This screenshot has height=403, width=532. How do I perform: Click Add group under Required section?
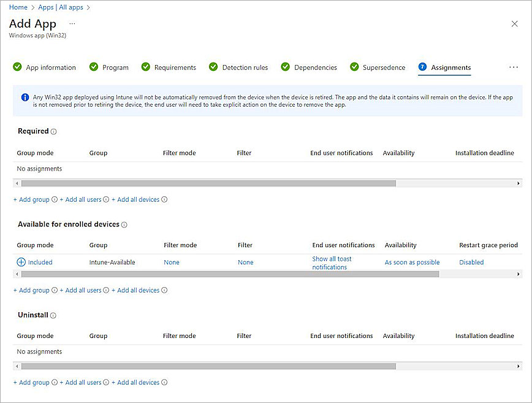click(32, 199)
